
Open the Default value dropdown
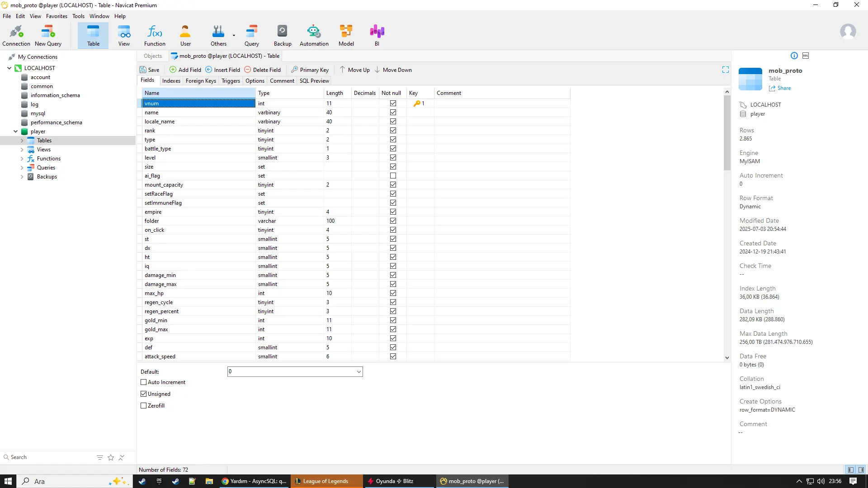(x=359, y=372)
